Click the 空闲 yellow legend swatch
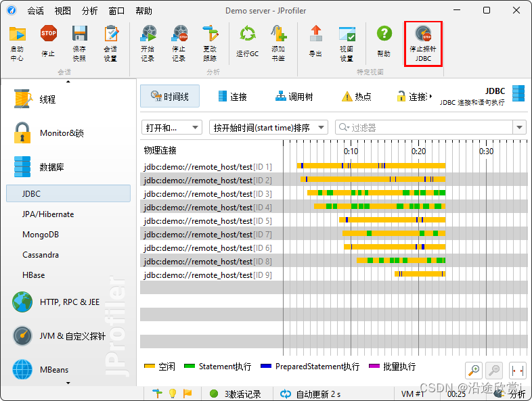Viewport: 532px width, 401px height. point(150,366)
